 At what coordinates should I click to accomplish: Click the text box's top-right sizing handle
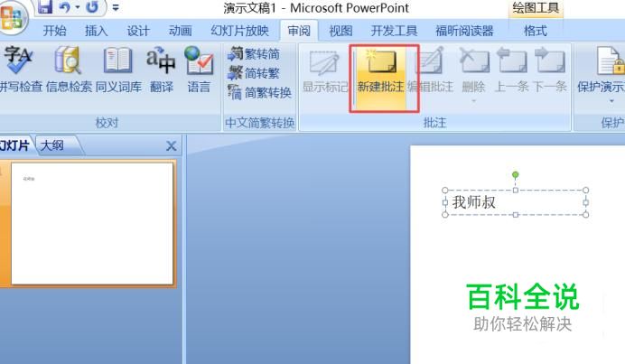pos(585,191)
